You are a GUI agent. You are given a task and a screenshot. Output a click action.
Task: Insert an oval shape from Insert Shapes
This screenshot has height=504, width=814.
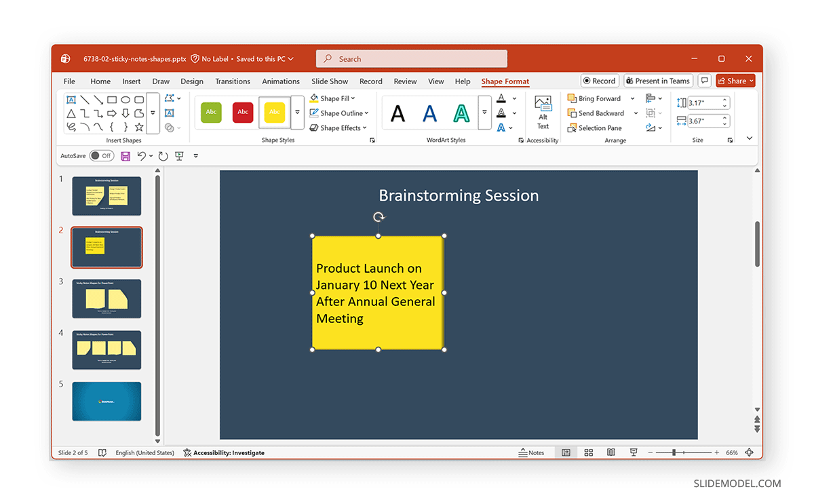[125, 100]
